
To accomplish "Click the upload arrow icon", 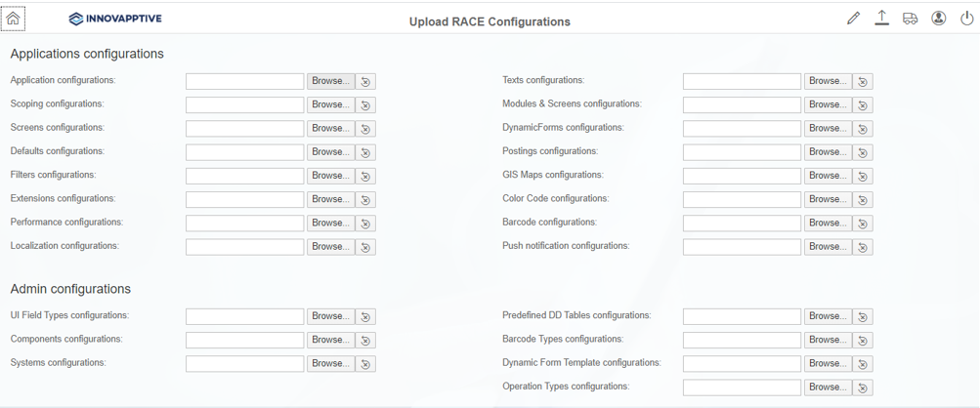I will click(x=881, y=19).
